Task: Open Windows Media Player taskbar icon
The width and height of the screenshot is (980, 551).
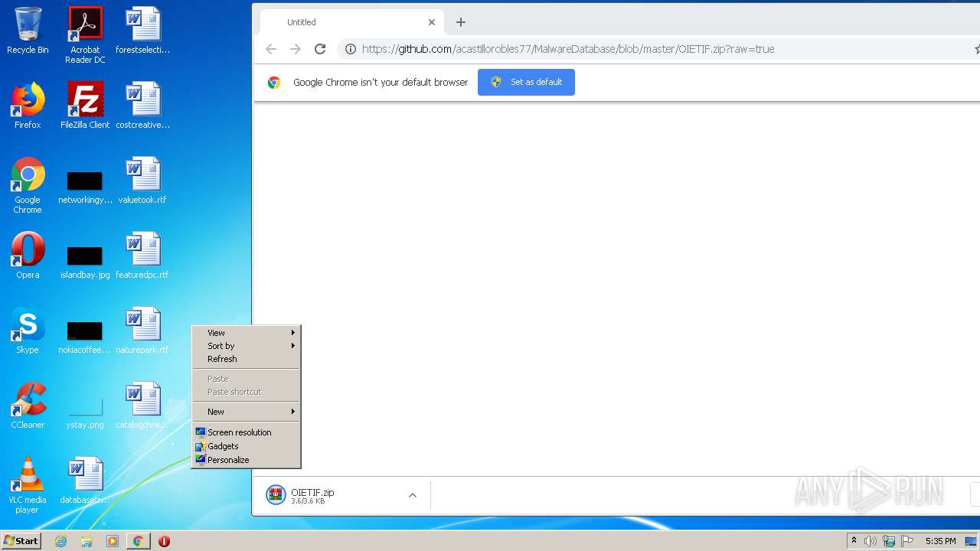Action: (x=113, y=541)
